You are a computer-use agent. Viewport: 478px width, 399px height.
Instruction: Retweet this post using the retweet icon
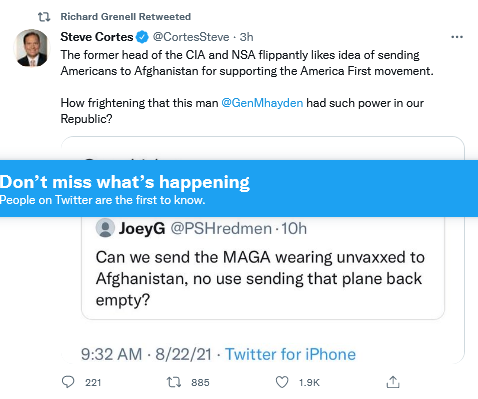point(174,382)
